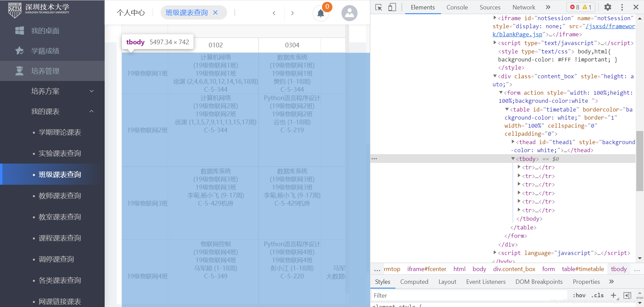644x307 pixels.
Task: Go to next tab with right arrow
Action: pos(292,13)
